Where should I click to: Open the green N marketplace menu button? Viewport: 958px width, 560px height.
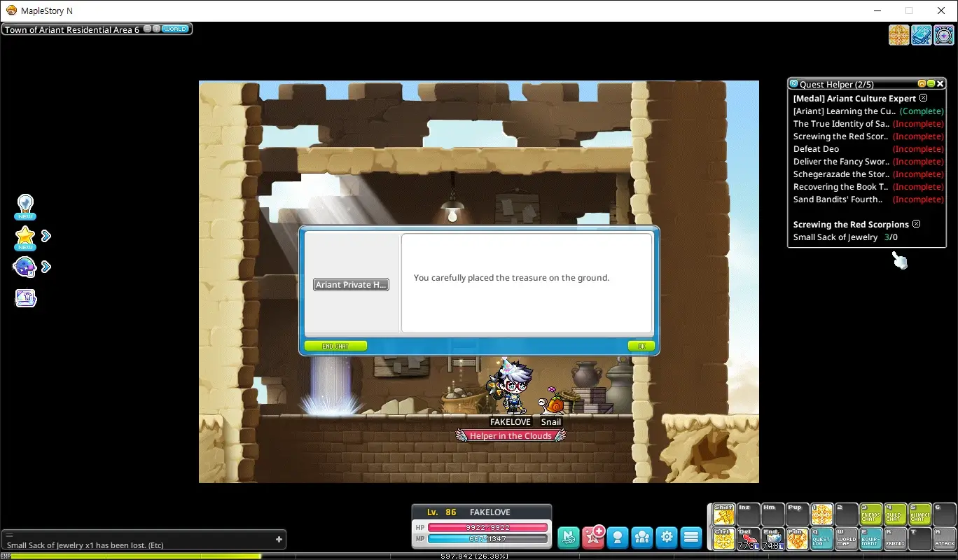[569, 537]
